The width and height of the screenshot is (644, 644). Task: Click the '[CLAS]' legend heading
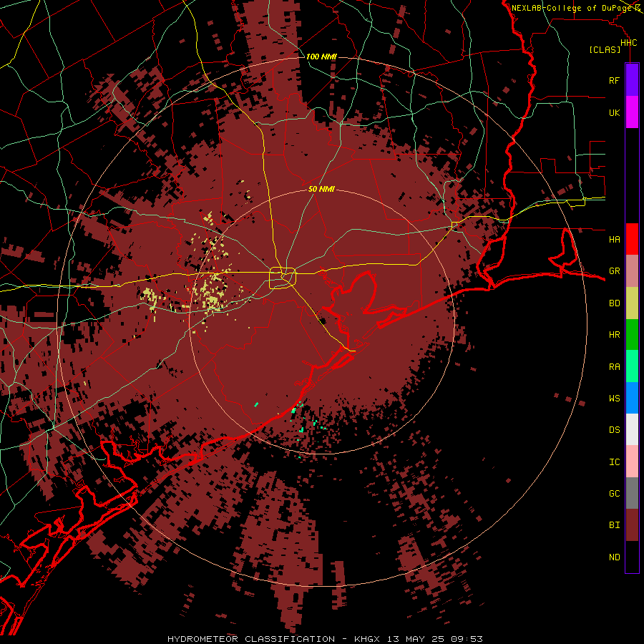[605, 49]
